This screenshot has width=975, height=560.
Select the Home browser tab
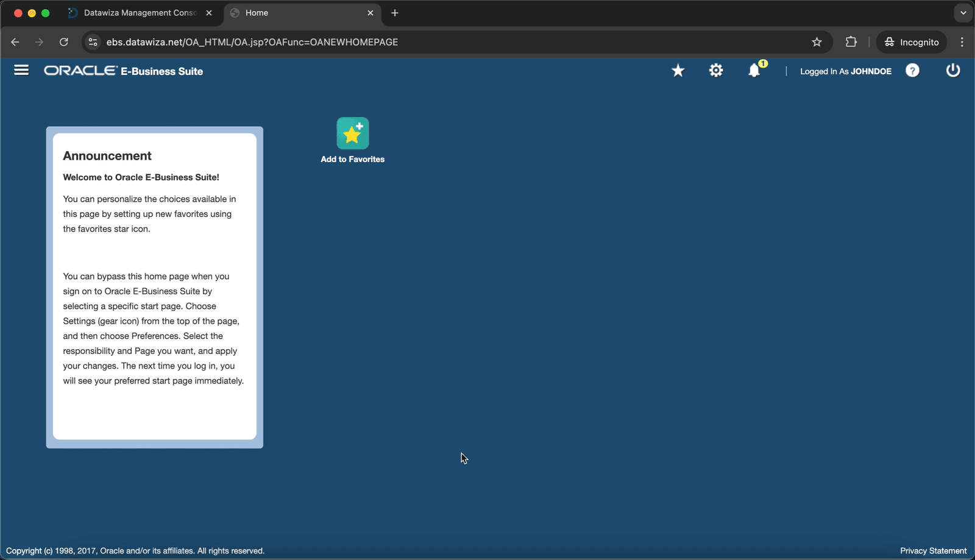pos(303,13)
